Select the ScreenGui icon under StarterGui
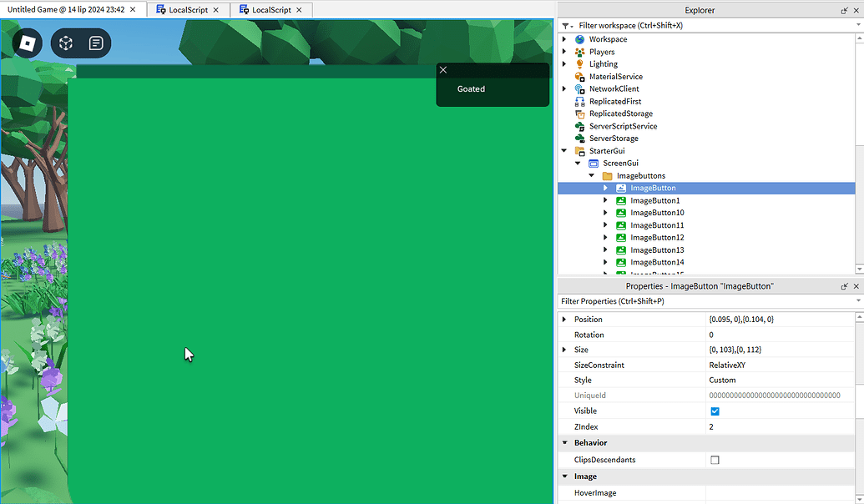The width and height of the screenshot is (864, 504). pos(593,163)
